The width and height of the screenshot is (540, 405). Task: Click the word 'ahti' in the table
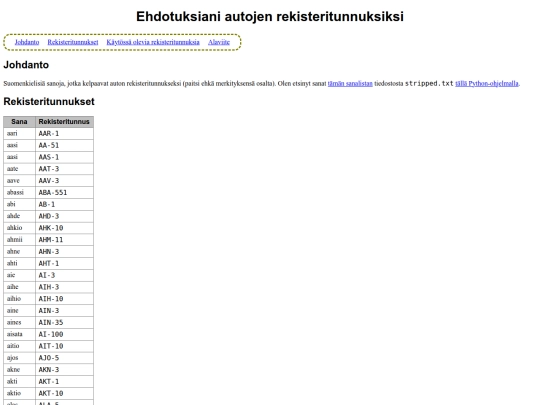[12, 263]
